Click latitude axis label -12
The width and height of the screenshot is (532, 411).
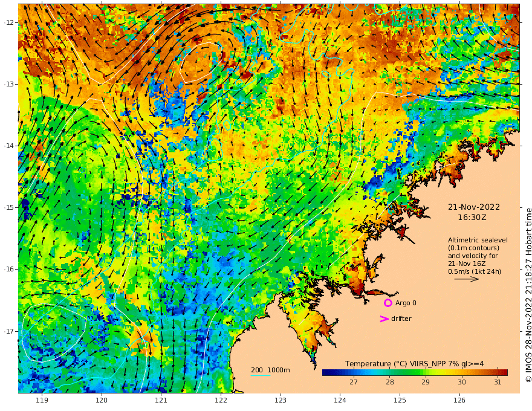(9, 22)
